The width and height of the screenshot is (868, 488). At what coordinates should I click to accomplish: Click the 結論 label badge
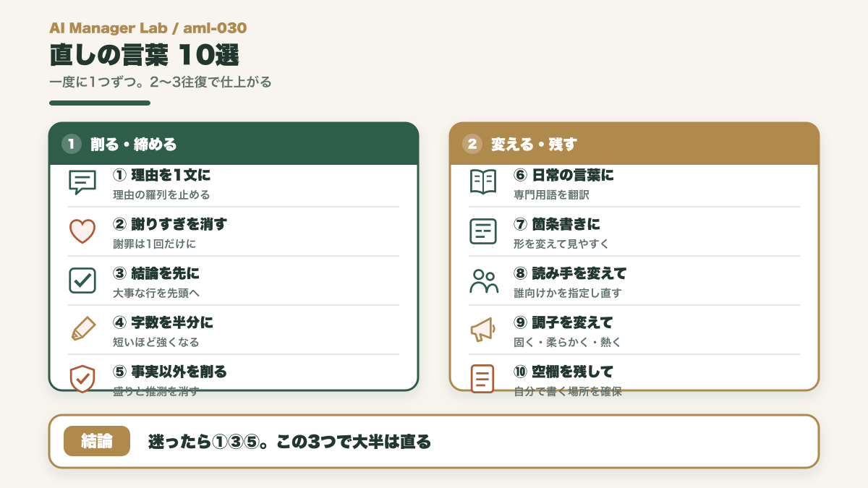pyautogui.click(x=97, y=441)
